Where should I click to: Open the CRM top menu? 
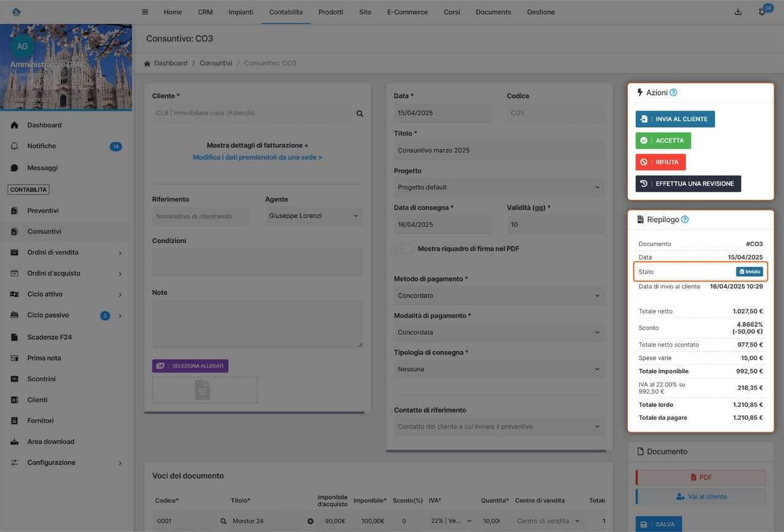click(x=205, y=12)
